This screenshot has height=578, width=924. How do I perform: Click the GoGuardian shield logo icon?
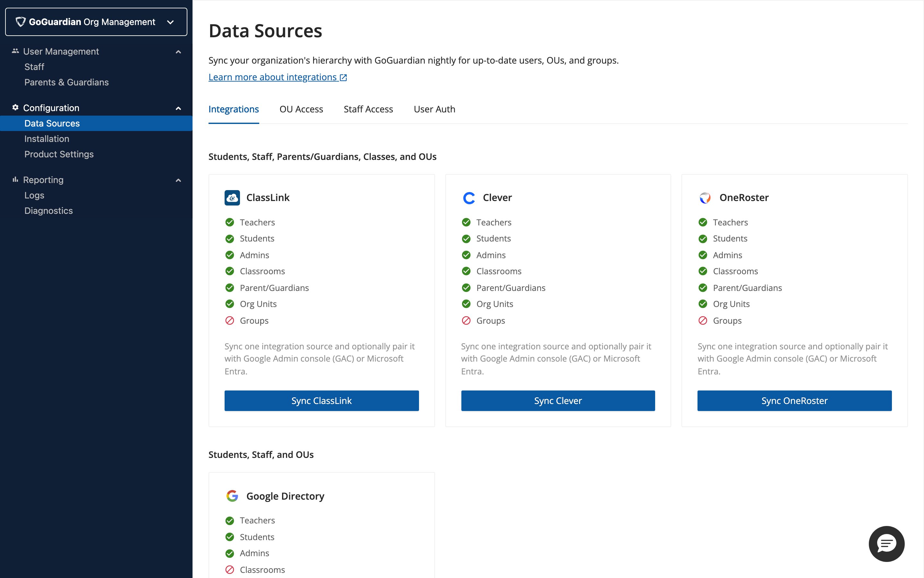(21, 22)
